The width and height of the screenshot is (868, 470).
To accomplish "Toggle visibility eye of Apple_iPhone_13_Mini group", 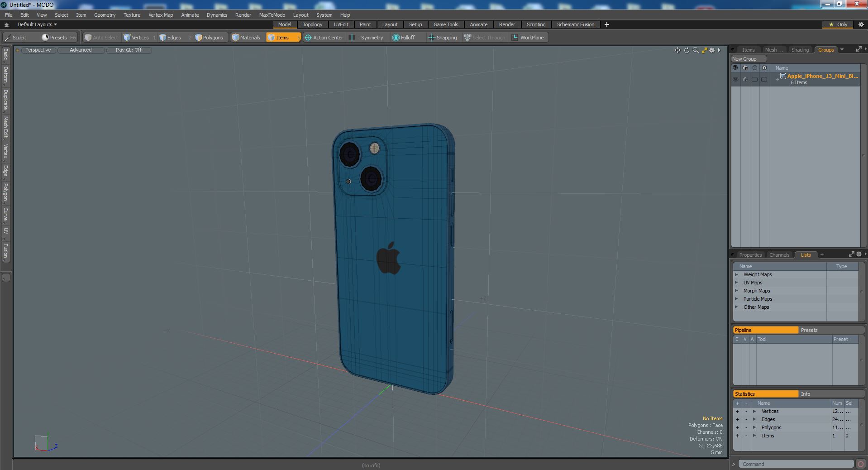I will (735, 79).
